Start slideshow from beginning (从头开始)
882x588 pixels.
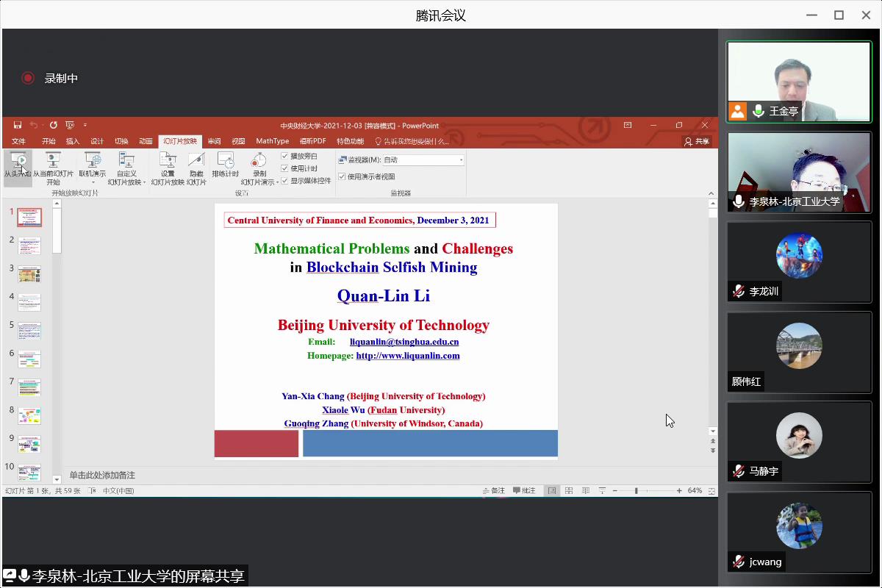(x=18, y=165)
